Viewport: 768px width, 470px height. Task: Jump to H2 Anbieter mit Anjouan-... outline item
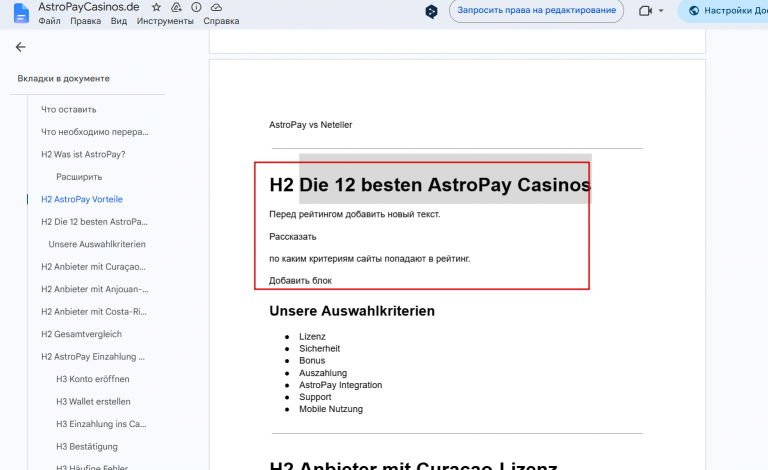point(95,289)
